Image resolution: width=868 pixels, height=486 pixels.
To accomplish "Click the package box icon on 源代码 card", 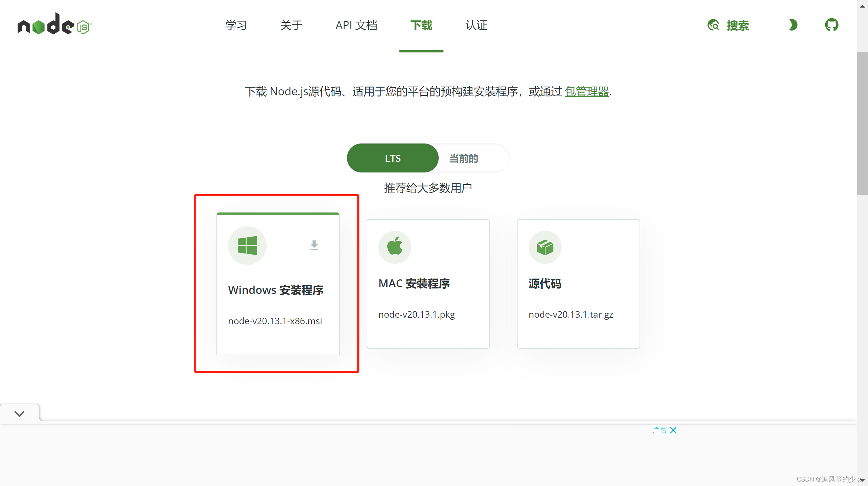I will tap(544, 247).
